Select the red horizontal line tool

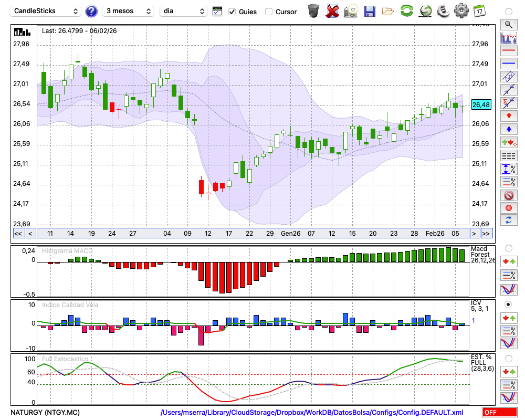click(x=509, y=50)
